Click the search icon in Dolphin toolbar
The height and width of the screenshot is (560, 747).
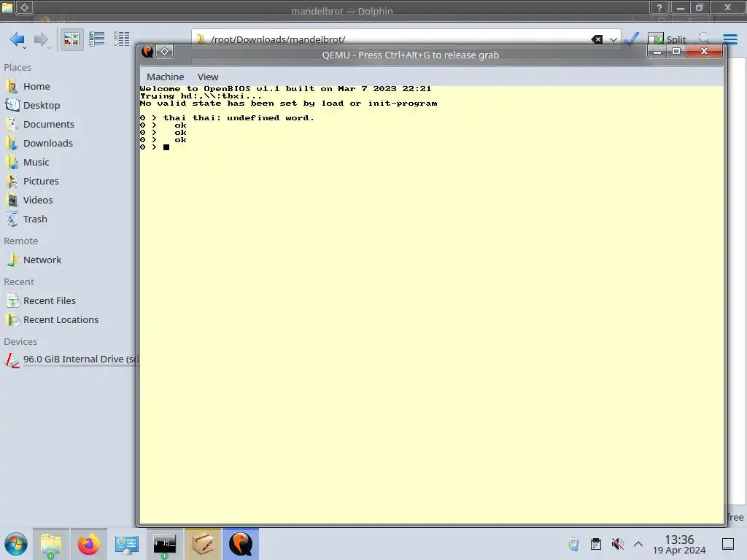[704, 38]
